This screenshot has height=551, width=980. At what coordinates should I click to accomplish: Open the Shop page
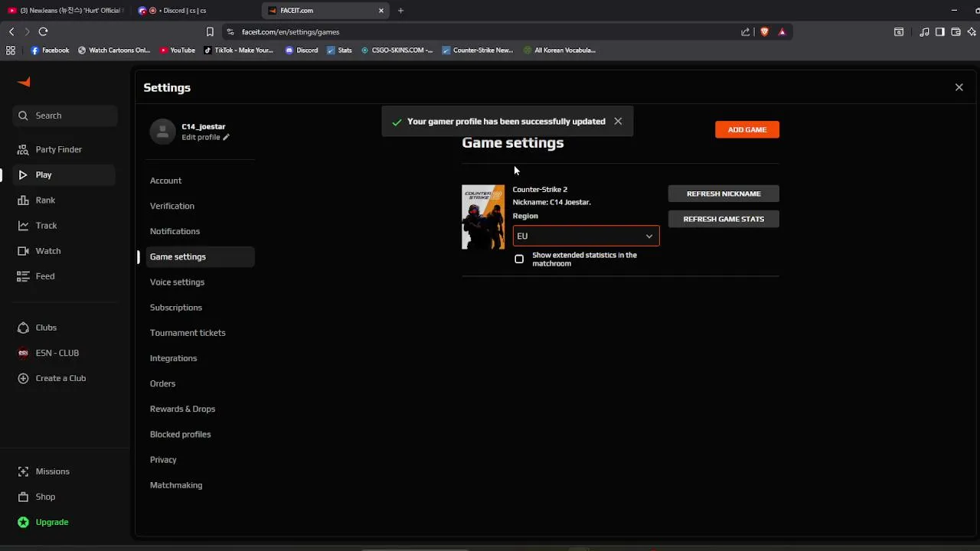[x=45, y=497]
